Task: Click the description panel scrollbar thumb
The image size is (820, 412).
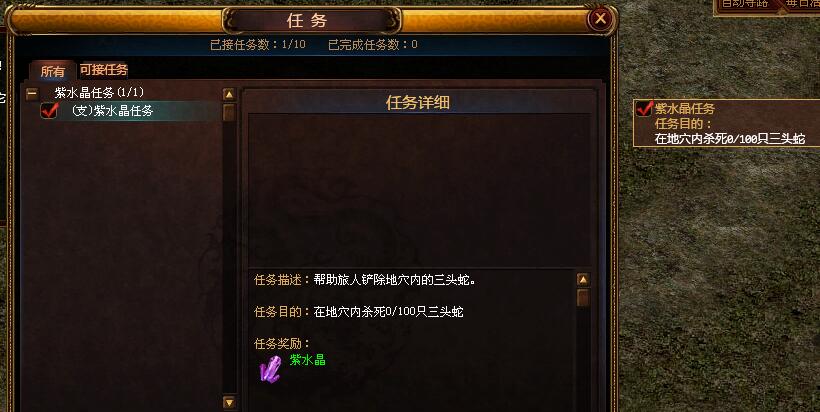Action: [583, 298]
